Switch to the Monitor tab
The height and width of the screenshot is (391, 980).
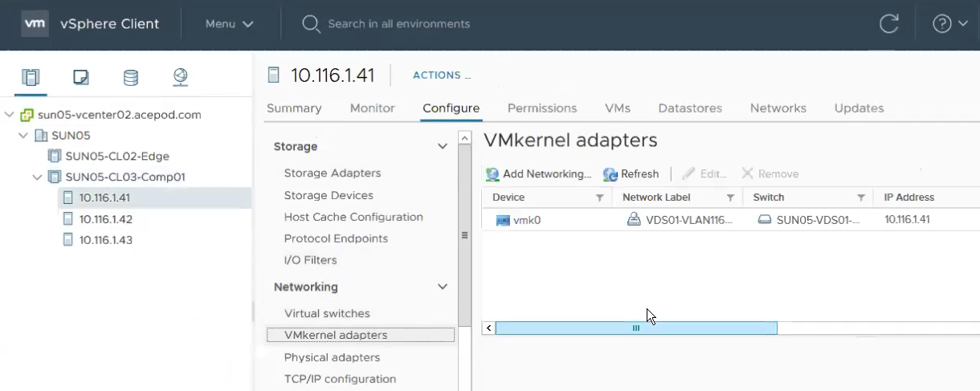coord(373,108)
